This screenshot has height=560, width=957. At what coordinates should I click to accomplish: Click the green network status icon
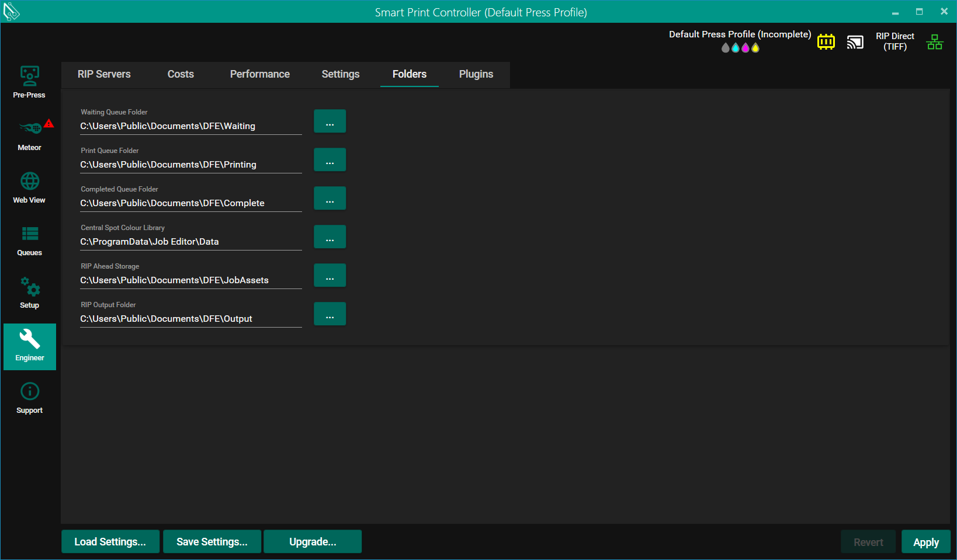(x=934, y=42)
